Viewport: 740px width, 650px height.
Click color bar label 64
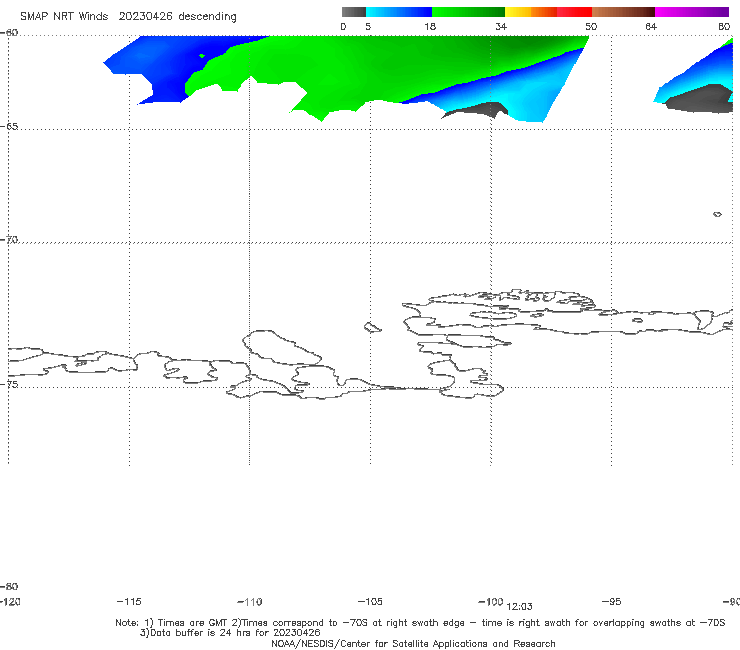pyautogui.click(x=651, y=26)
